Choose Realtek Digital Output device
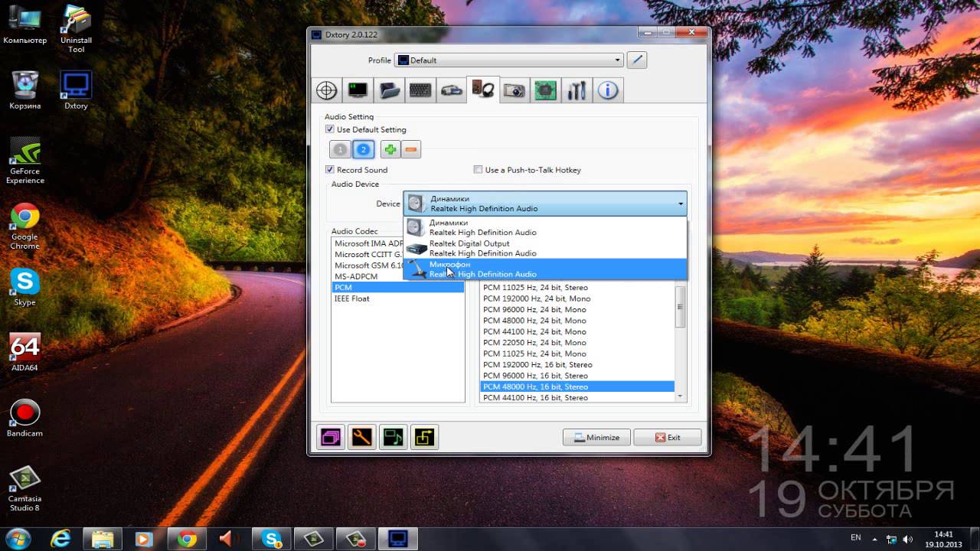The height and width of the screenshot is (551, 980). [x=545, y=248]
